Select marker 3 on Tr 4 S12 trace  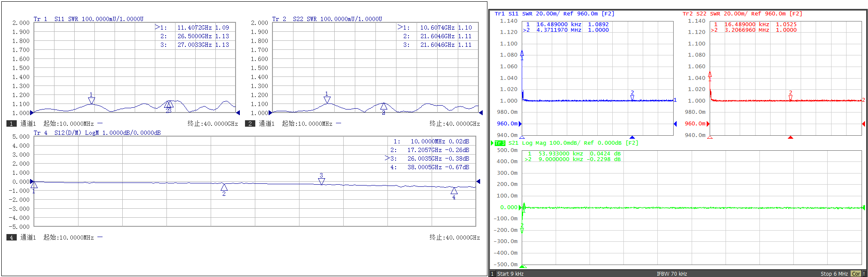pos(321,181)
